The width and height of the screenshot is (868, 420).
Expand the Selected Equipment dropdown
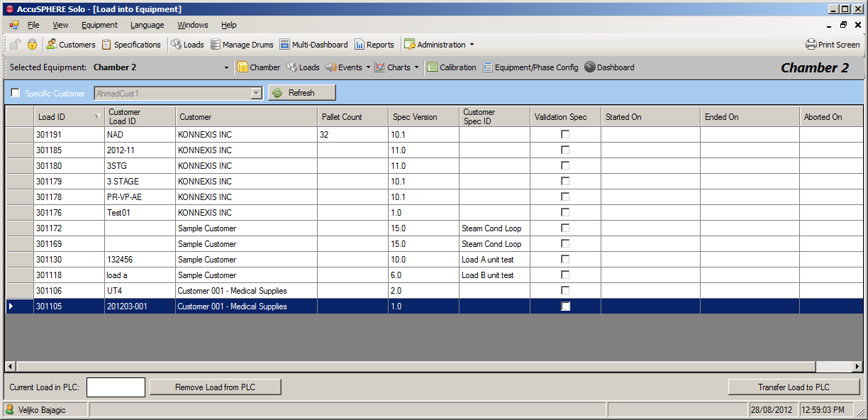click(x=226, y=68)
